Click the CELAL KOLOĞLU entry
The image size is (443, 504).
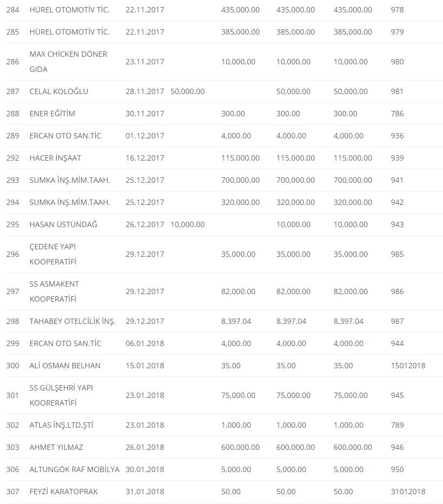coord(59,91)
